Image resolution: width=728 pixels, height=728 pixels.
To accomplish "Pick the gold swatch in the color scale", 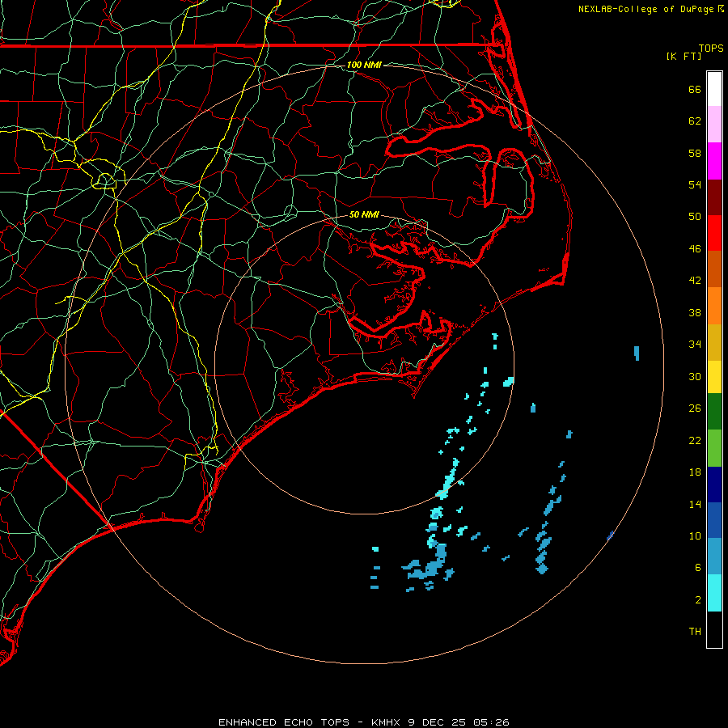I will 714,343.
